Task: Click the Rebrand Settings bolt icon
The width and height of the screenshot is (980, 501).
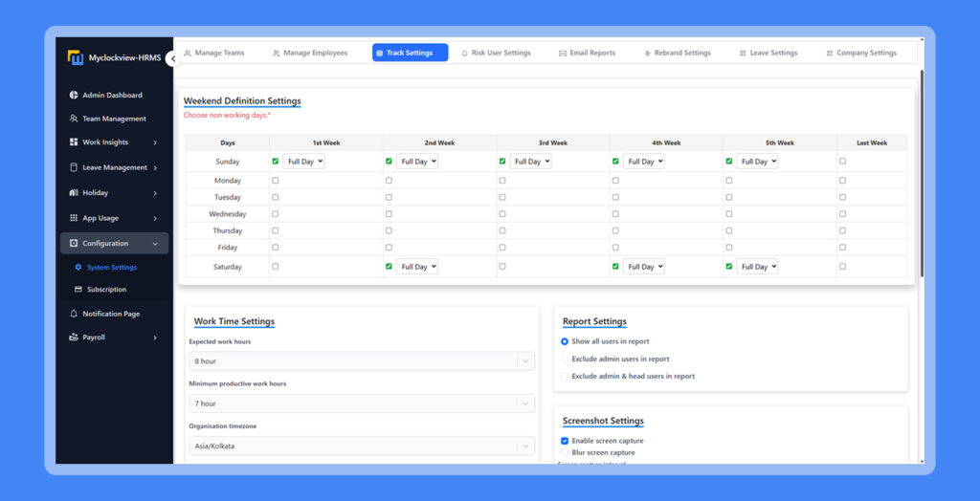Action: (x=648, y=54)
